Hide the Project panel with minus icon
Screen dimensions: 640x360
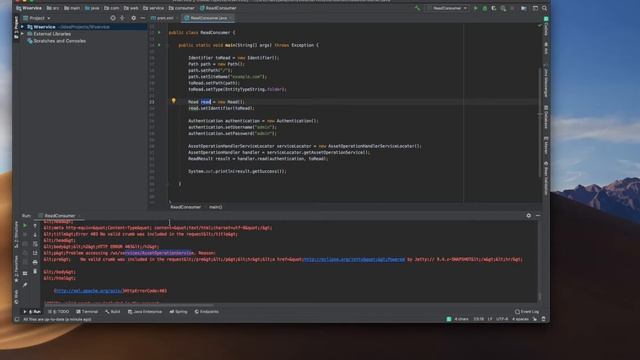coord(142,18)
